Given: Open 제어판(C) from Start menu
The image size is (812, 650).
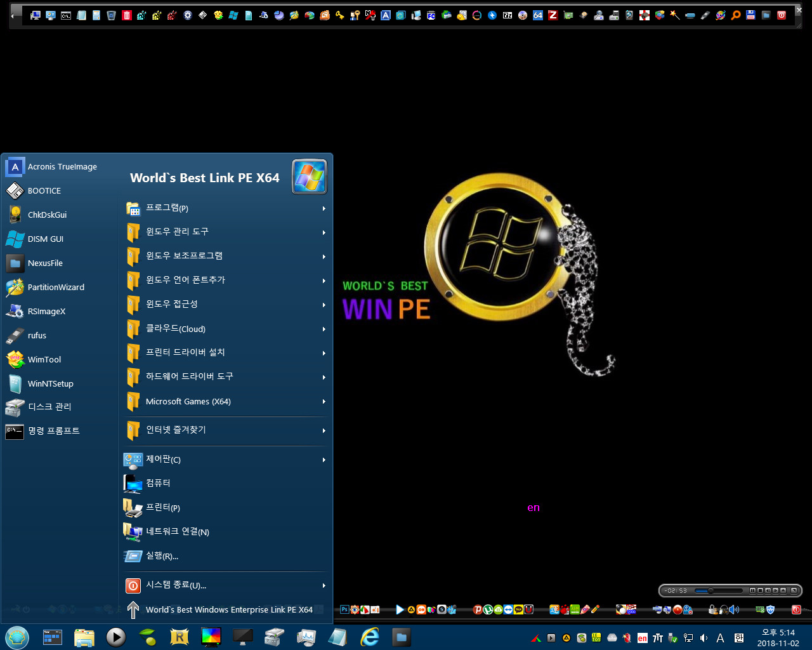Looking at the screenshot, I should 226,460.
